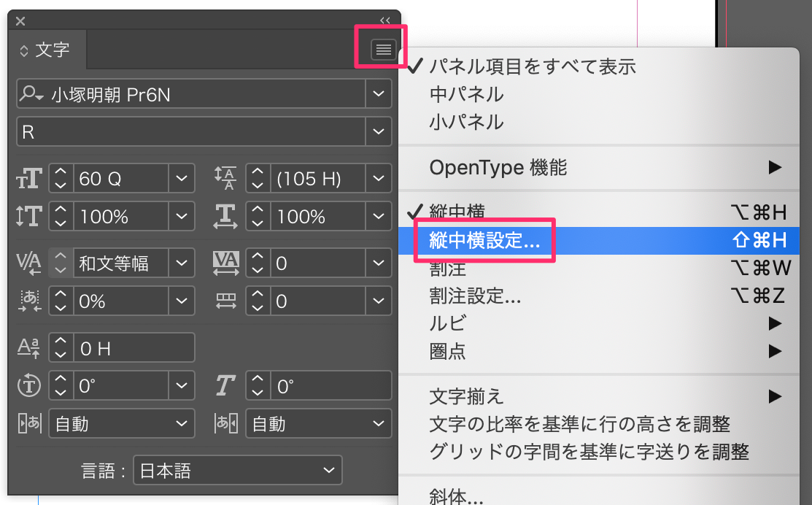Open font size 60 Q dropdown
Screen dimensions: 812x505
(181, 178)
